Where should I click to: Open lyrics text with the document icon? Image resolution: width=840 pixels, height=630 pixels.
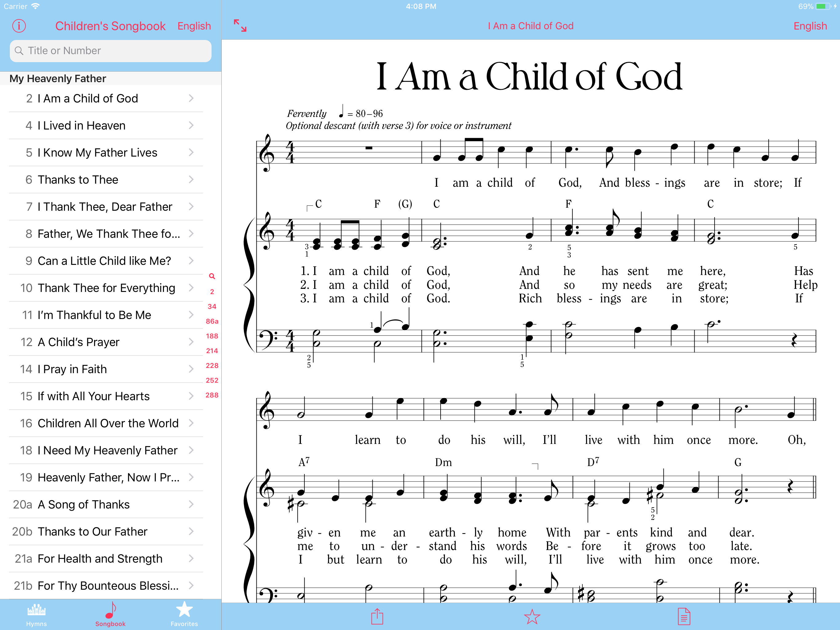coord(683,616)
